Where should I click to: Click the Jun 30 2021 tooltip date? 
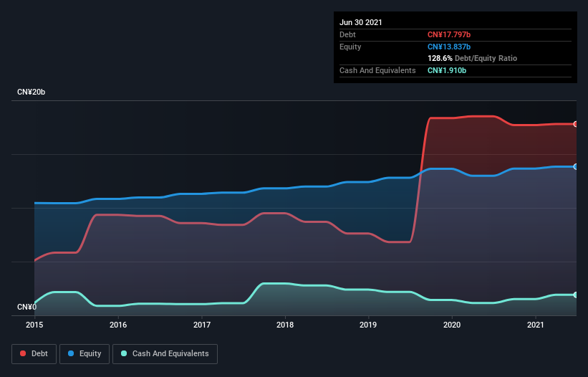(x=361, y=22)
